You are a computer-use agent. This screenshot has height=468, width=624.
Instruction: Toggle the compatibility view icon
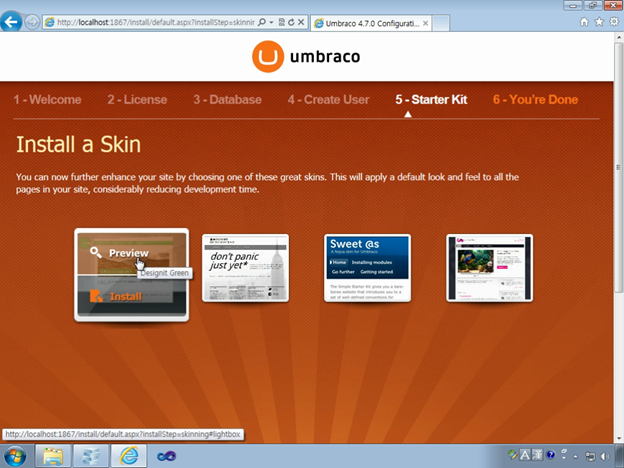282,22
